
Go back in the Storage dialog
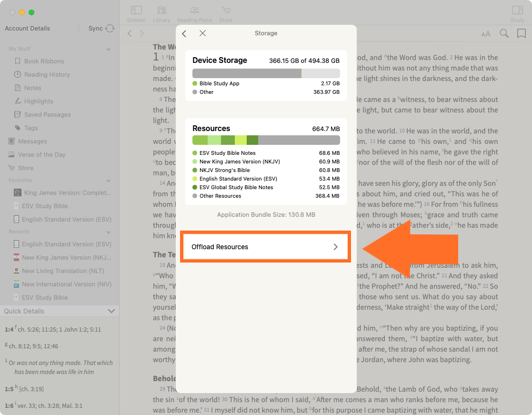click(x=184, y=33)
